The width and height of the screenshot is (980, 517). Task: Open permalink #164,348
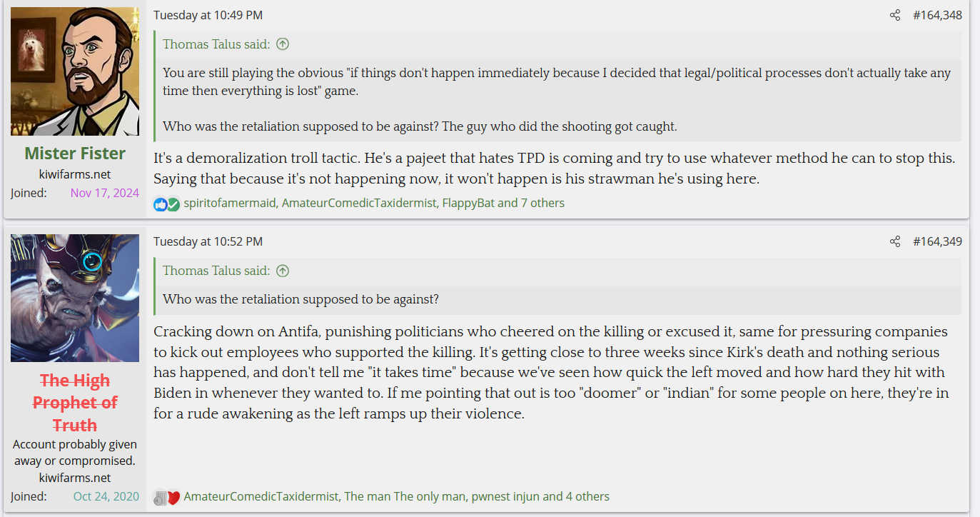click(x=937, y=15)
